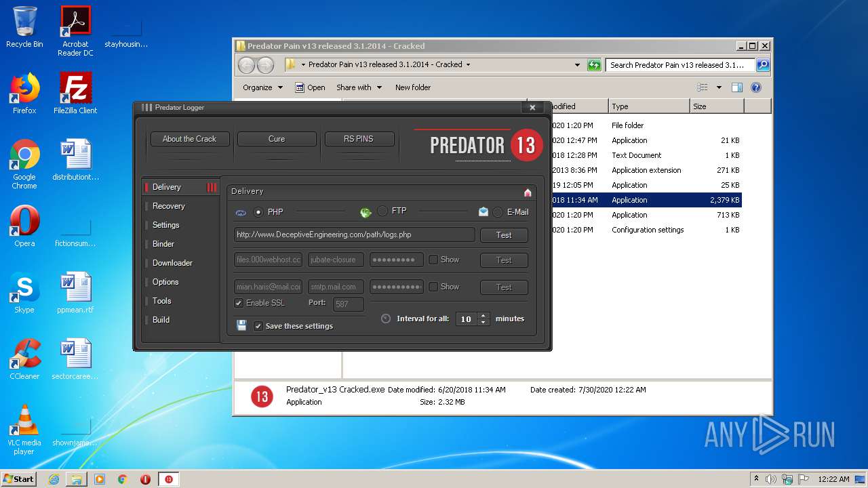Click the About the Crack button
Screen dimensions: 868x488
tap(190, 139)
